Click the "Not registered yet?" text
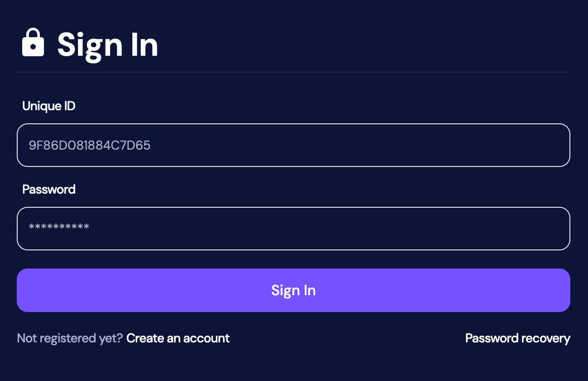 [70, 338]
